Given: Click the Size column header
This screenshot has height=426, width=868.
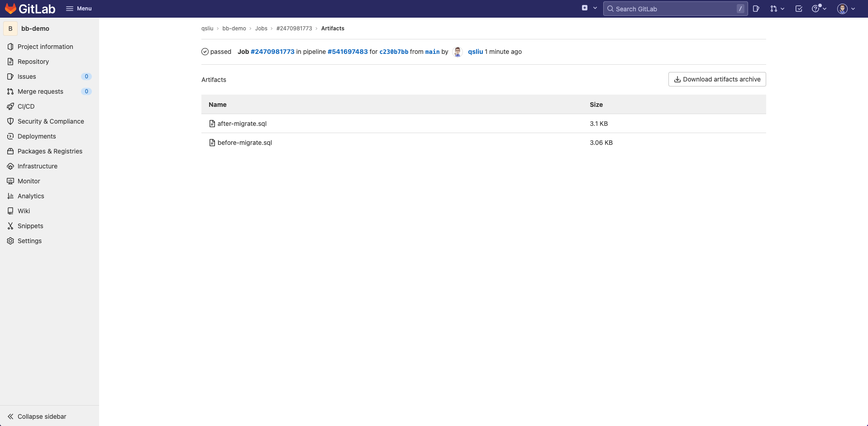Looking at the screenshot, I should 596,105.
